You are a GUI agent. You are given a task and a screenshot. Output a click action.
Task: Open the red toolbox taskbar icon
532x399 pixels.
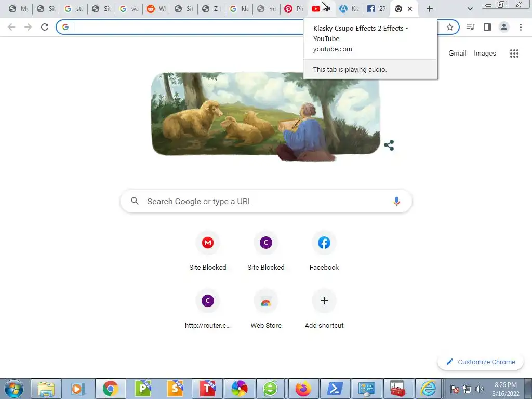pyautogui.click(x=398, y=389)
